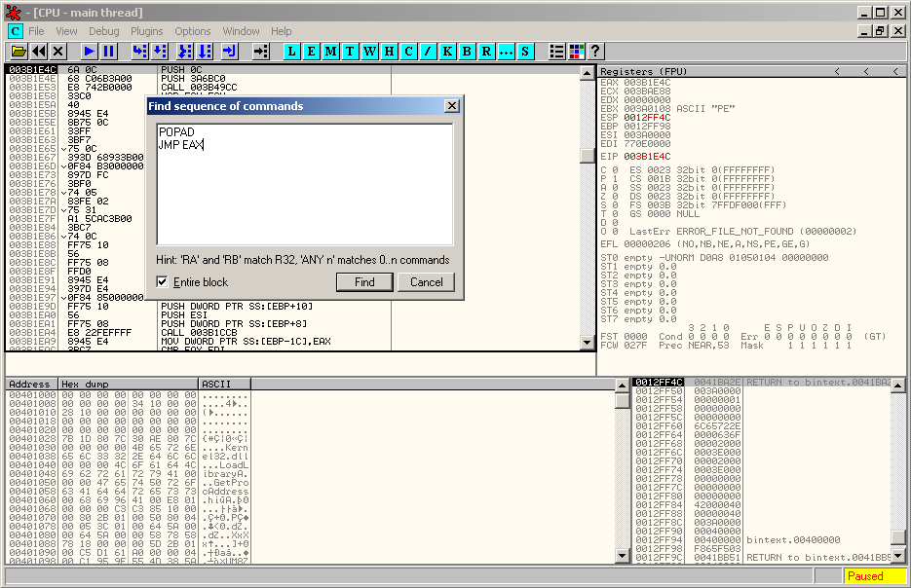The width and height of the screenshot is (911, 588).
Task: Cancel the Find sequence of commands dialog
Action: pyautogui.click(x=426, y=282)
